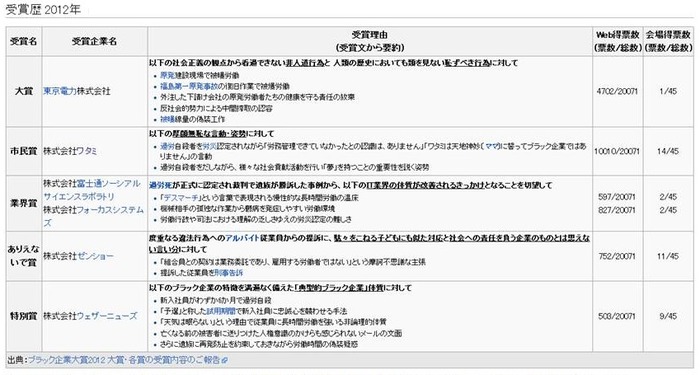The width and height of the screenshot is (700, 375).
Task: Select the 業界賞 award name cell
Action: (x=24, y=203)
